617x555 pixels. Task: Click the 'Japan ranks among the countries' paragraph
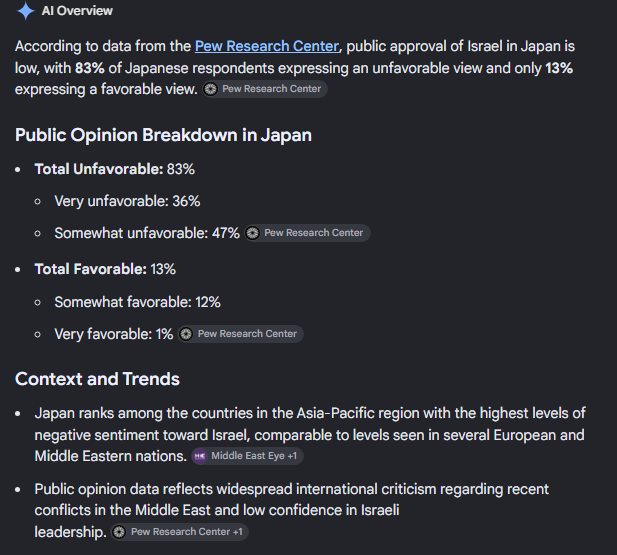pos(310,435)
